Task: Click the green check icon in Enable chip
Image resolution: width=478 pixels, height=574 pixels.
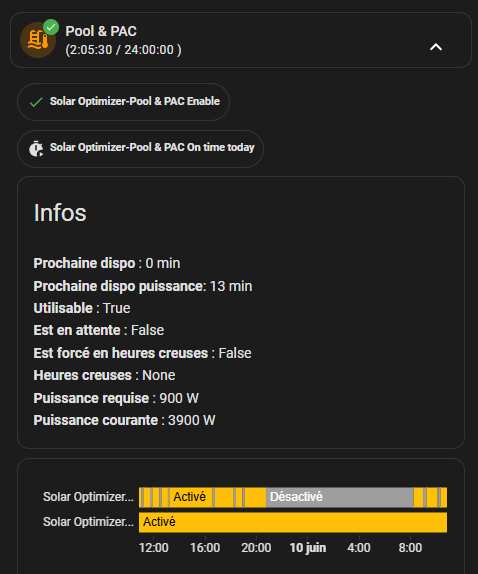Action: [x=36, y=102]
